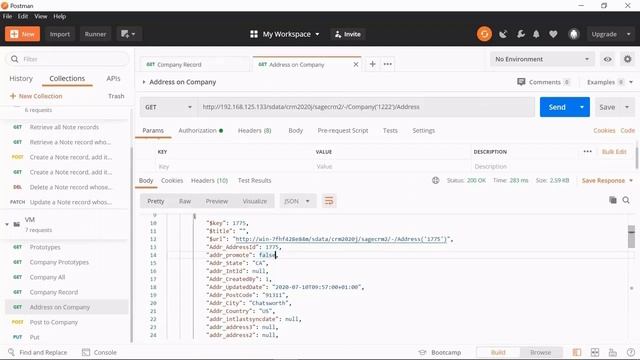Screen dimensions: 640x360
Task: Switch to two-pane view icon
Action: 595,352
